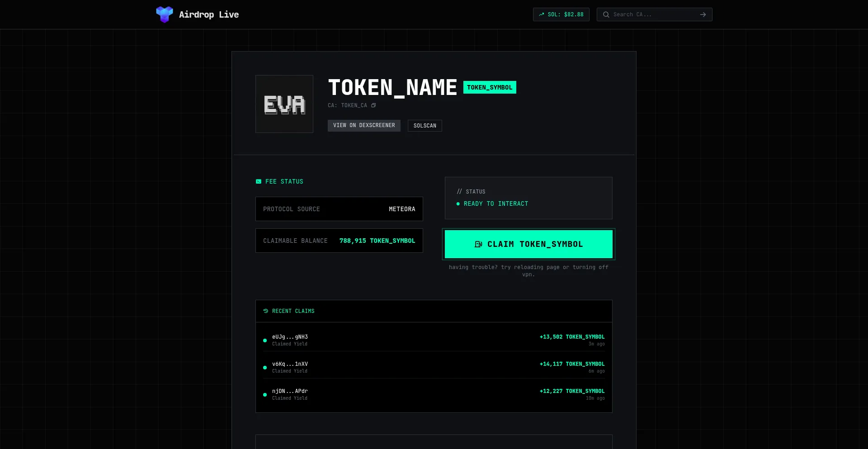Click the CA: TOKEN_CA text
Image resolution: width=868 pixels, height=449 pixels.
(348, 105)
